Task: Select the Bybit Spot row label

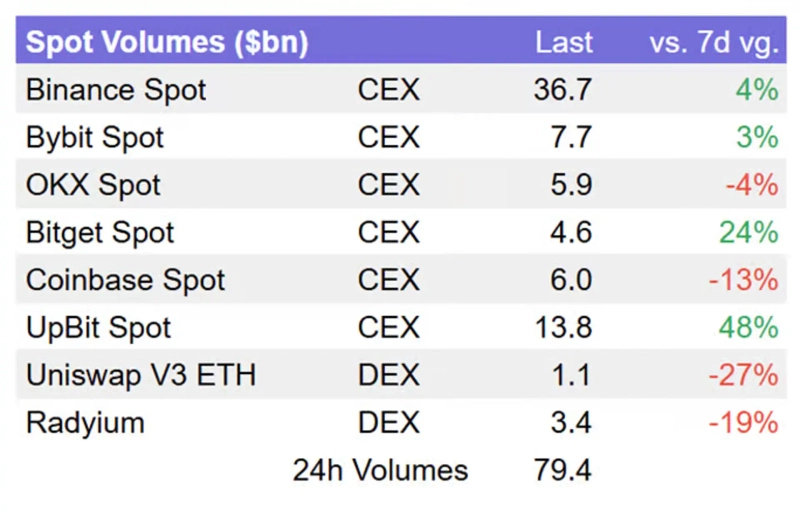Action: (95, 137)
